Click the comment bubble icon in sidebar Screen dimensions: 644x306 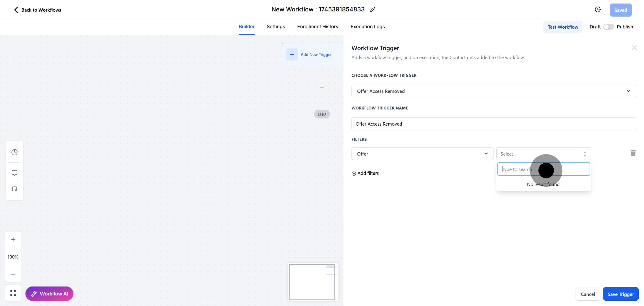tap(15, 173)
